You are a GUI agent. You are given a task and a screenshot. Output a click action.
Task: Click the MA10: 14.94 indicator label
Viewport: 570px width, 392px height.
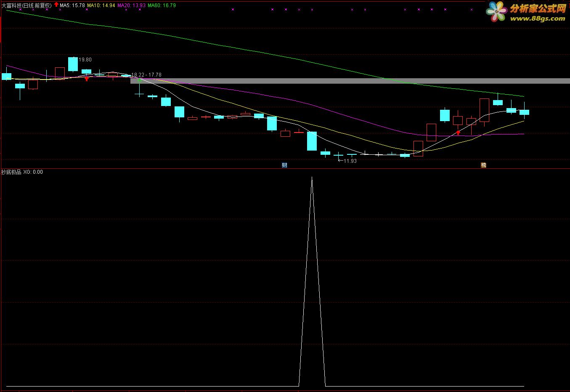pos(101,5)
